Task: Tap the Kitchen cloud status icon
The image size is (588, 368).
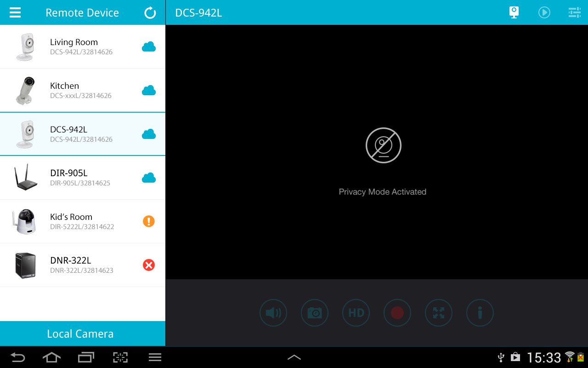Action: 149,90
